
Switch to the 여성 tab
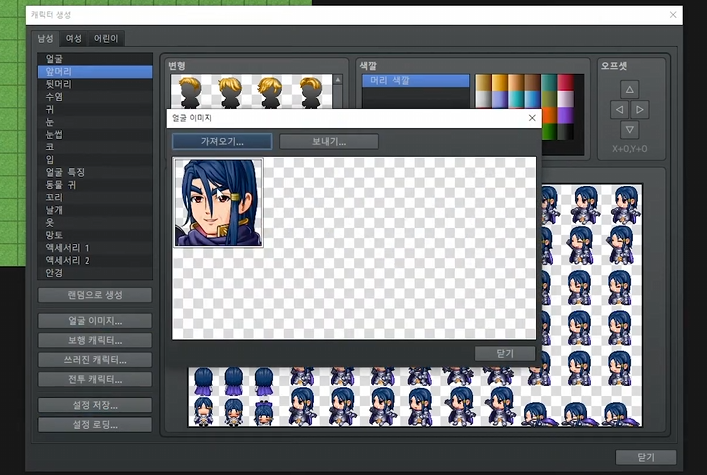[73, 39]
